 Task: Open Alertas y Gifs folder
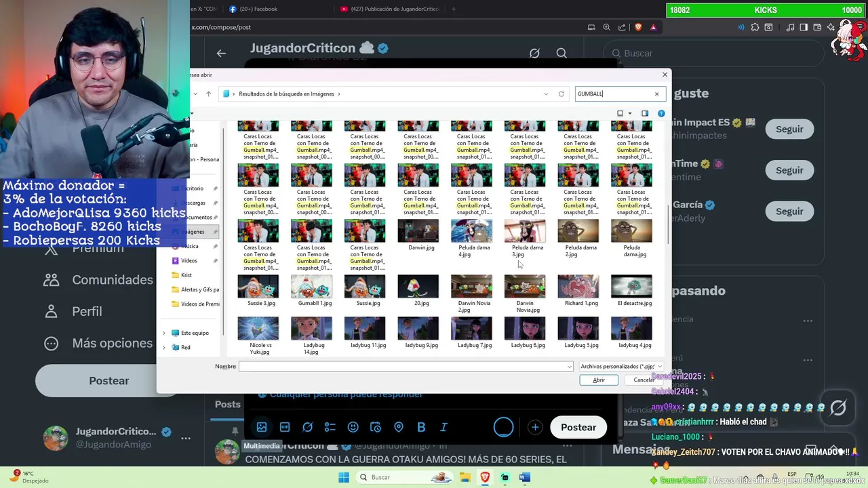tap(195, 289)
